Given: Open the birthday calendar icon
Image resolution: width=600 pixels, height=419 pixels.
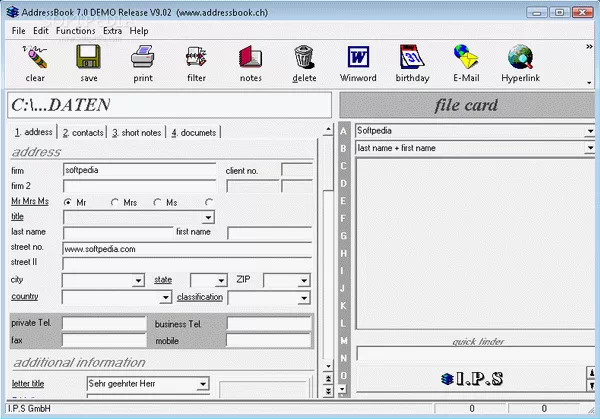Looking at the screenshot, I should 412,57.
